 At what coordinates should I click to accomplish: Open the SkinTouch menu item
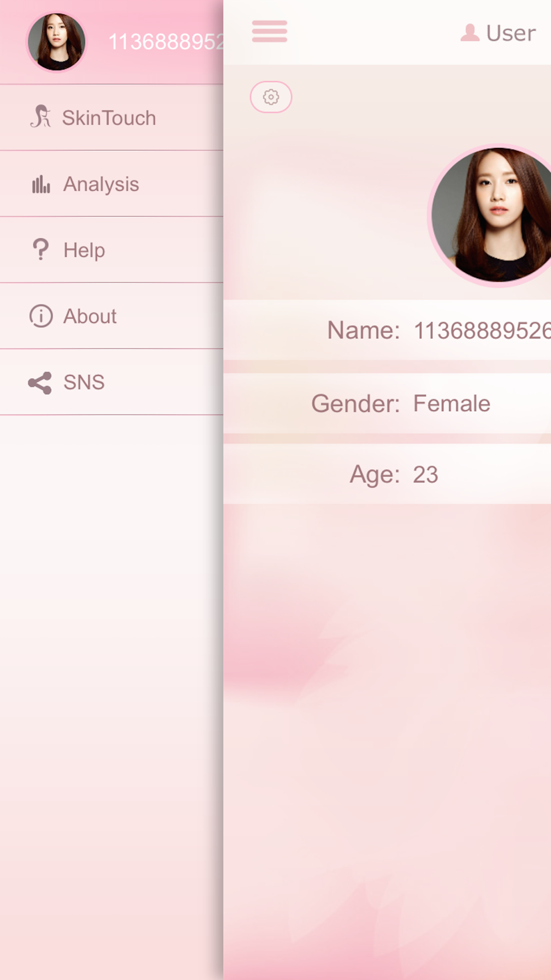[111, 117]
